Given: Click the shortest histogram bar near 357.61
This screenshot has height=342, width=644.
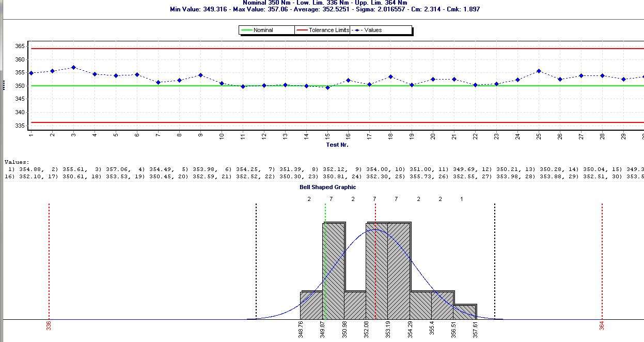Looking at the screenshot, I should pos(465,312).
